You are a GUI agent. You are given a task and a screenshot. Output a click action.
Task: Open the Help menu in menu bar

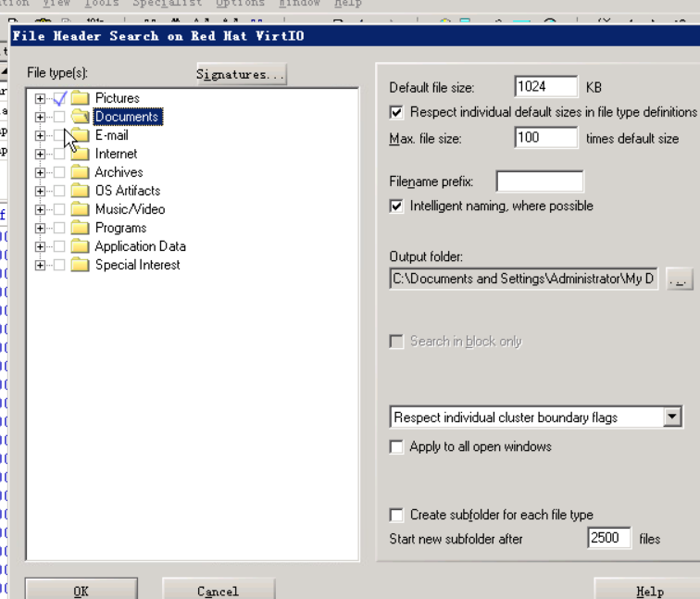coord(348,3)
